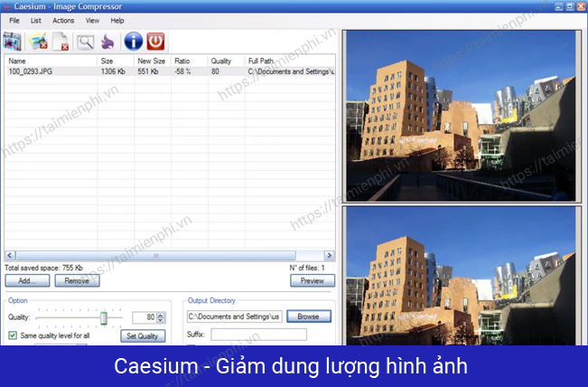Viewport: 588px width, 387px height.
Task: Click the red power Exit icon
Action: tap(155, 42)
